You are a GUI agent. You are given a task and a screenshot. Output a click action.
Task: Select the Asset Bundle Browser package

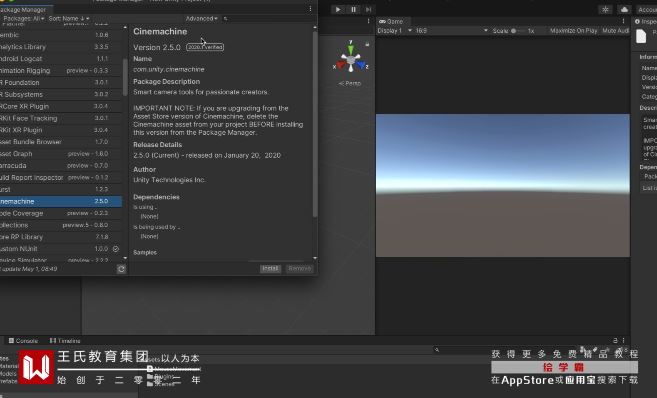pos(61,142)
